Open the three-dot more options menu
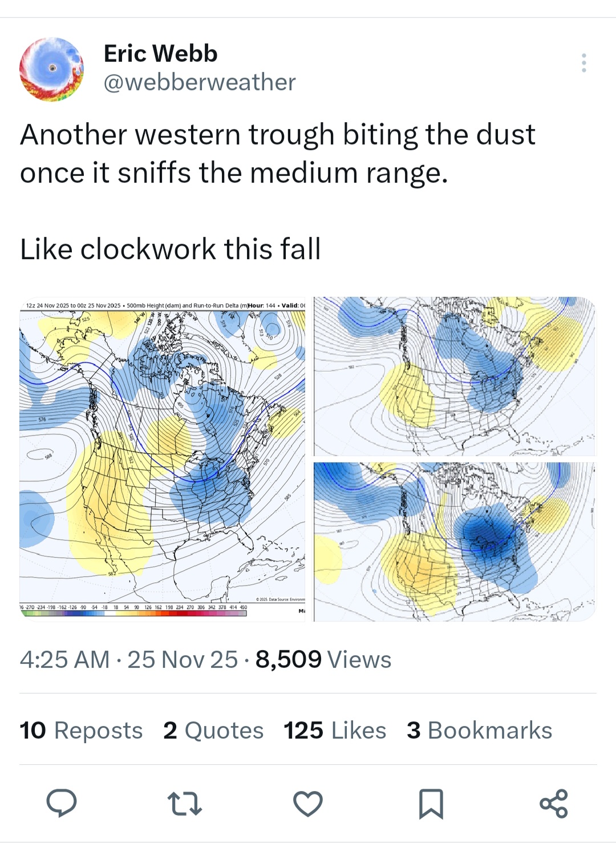The width and height of the screenshot is (616, 843). click(583, 63)
